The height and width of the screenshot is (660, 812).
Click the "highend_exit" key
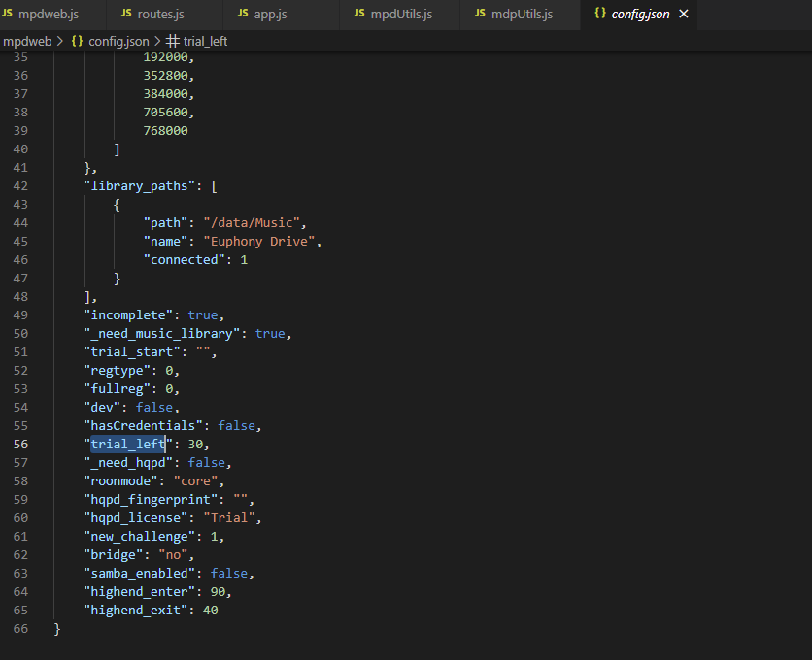click(x=136, y=610)
